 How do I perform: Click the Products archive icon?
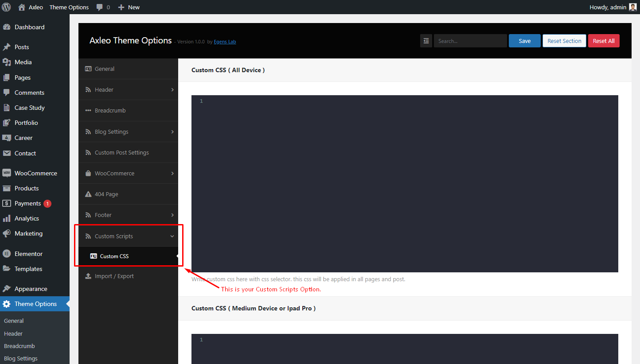pyautogui.click(x=7, y=188)
